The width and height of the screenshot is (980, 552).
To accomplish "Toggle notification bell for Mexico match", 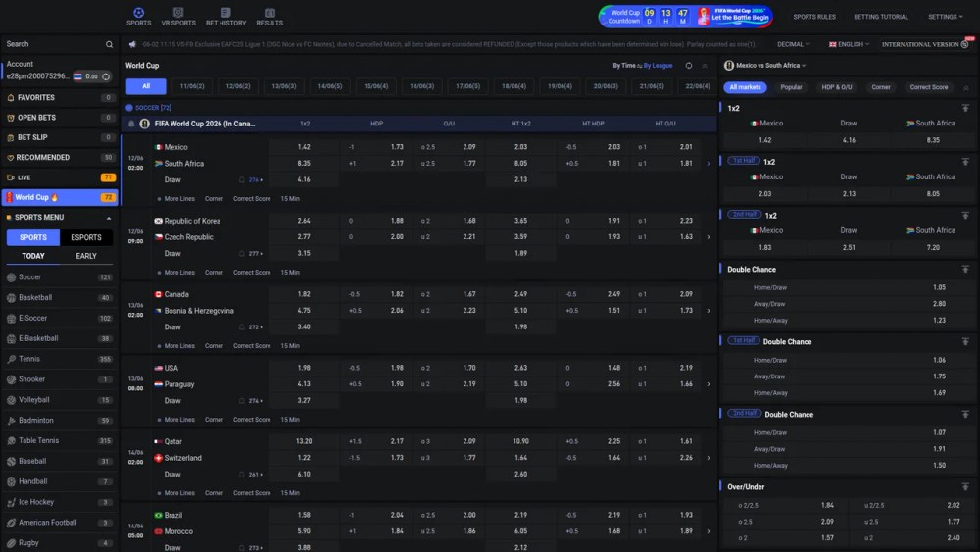I will point(242,180).
